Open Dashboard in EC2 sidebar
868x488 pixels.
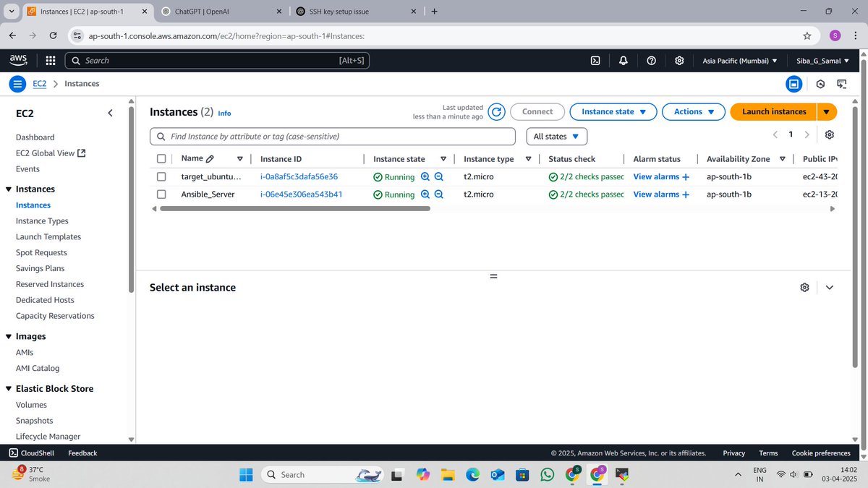pyautogui.click(x=35, y=137)
